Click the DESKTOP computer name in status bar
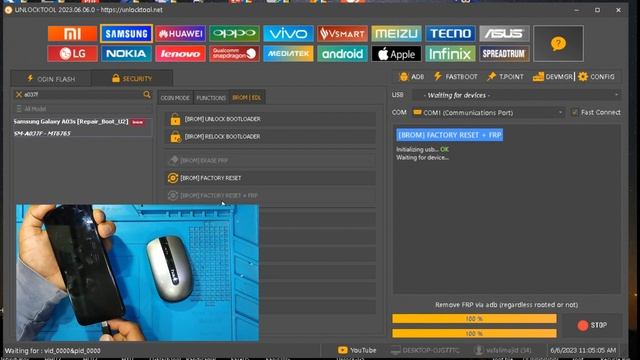Screen dimensions: 640x360 pyautogui.click(x=425, y=350)
